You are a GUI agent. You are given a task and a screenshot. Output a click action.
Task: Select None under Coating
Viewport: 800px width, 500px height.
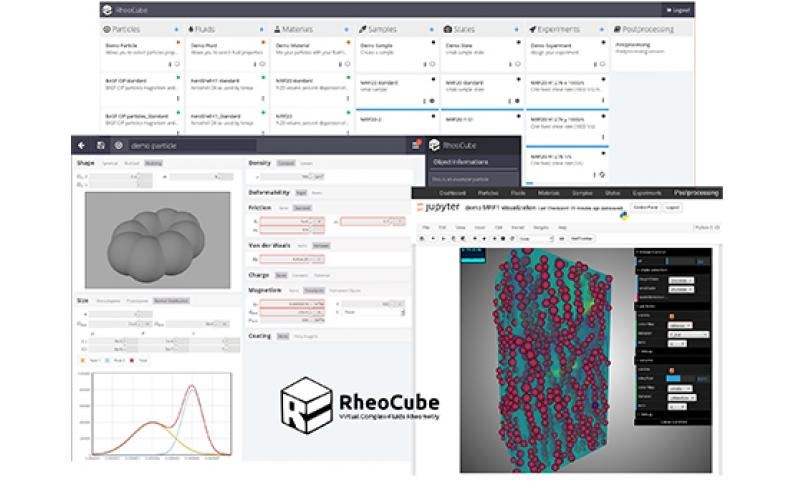pyautogui.click(x=283, y=336)
